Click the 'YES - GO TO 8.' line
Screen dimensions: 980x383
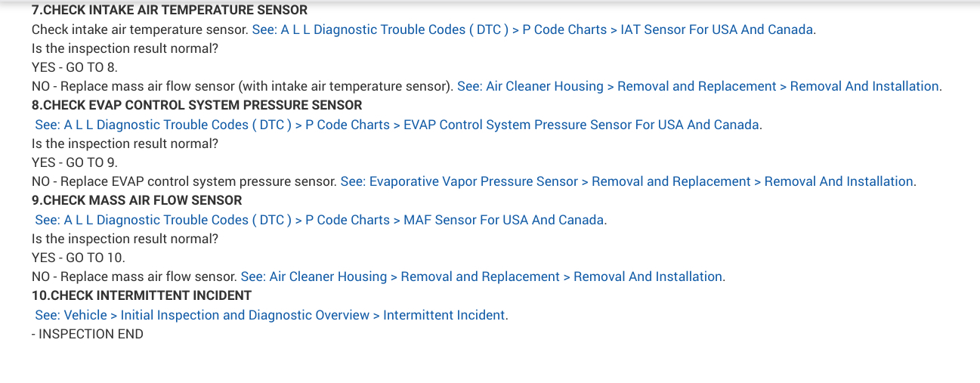point(75,67)
